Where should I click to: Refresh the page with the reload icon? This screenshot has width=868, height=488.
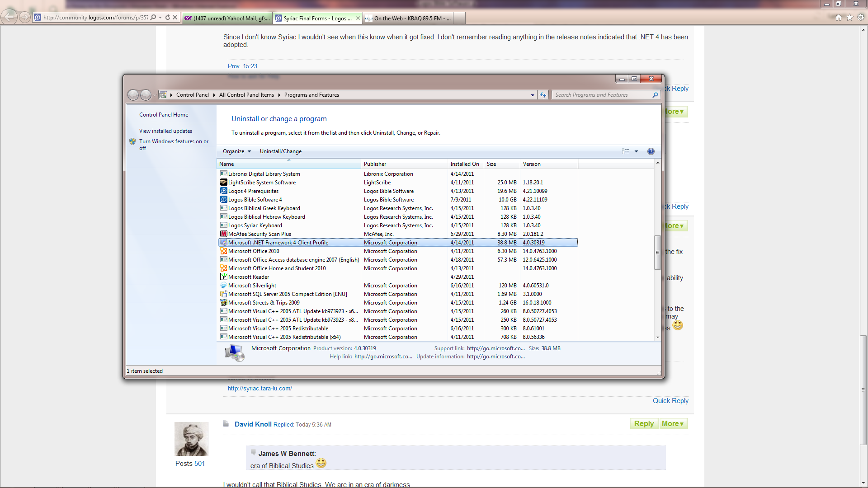168,18
